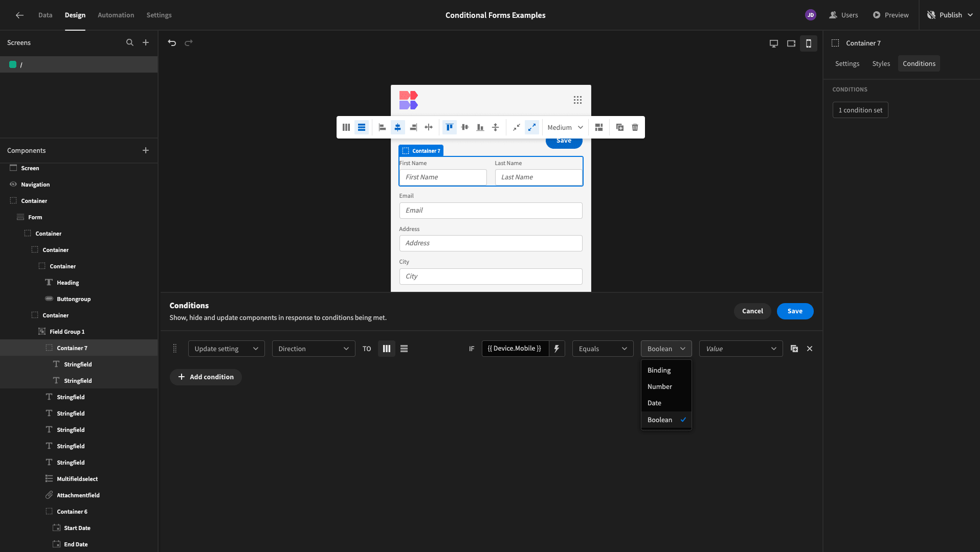This screenshot has width=980, height=552.
Task: Set row direction in floating toolbar
Action: pyautogui.click(x=362, y=127)
